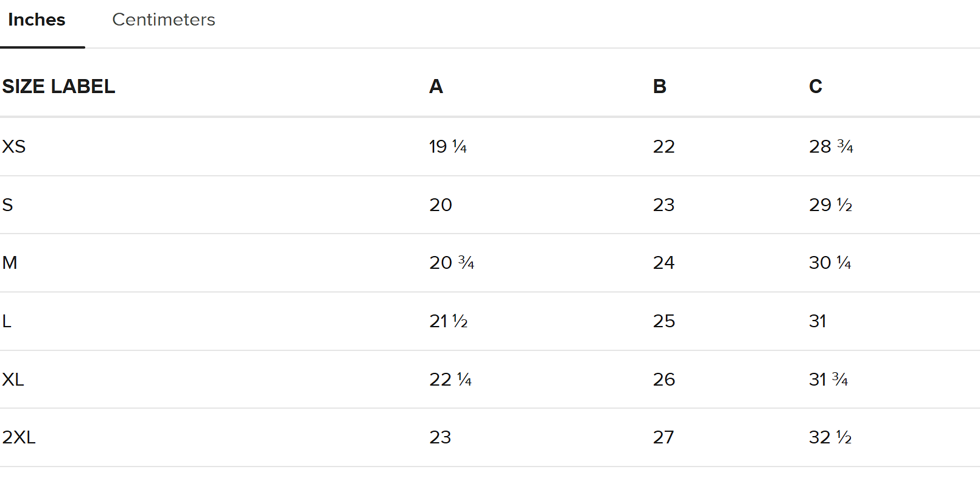Screen dimensions: 980x503
Task: Click the 21 ½ value for size L
Action: coord(449,321)
